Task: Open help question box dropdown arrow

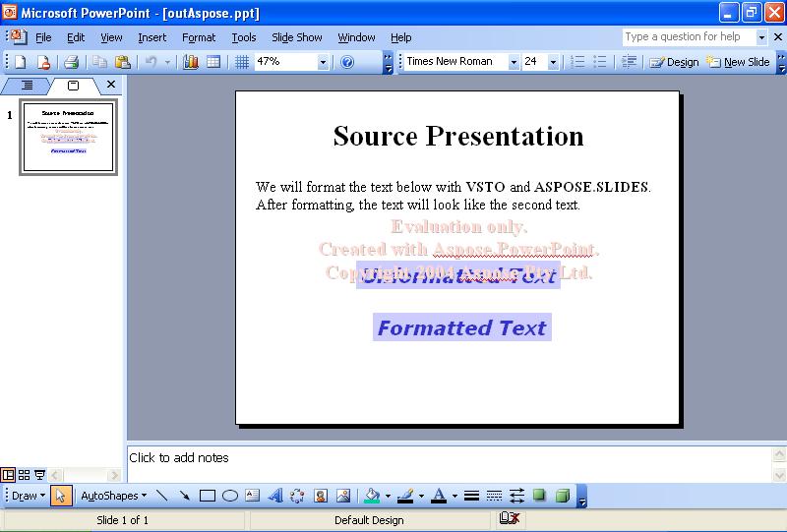Action: pos(761,37)
